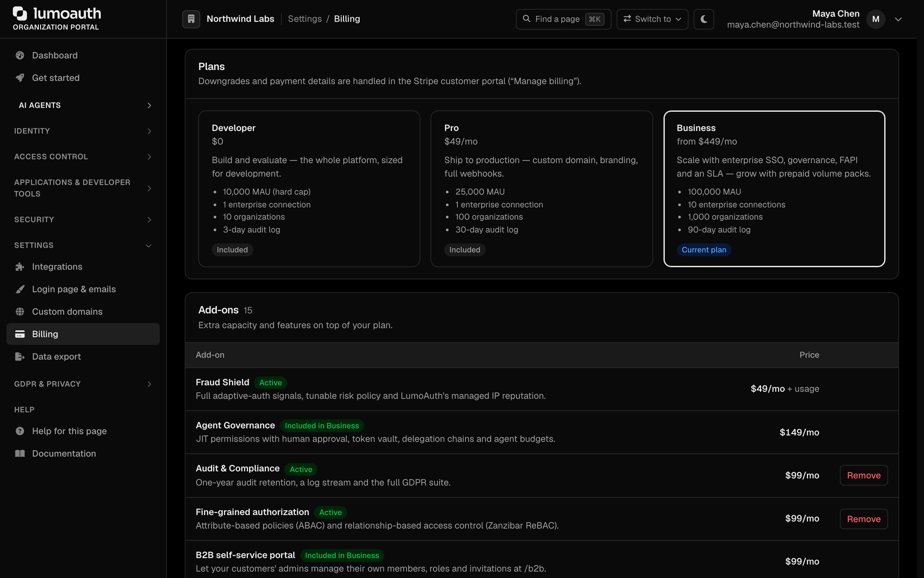This screenshot has height=578, width=924.
Task: Focus the Find a page search field
Action: pos(563,19)
